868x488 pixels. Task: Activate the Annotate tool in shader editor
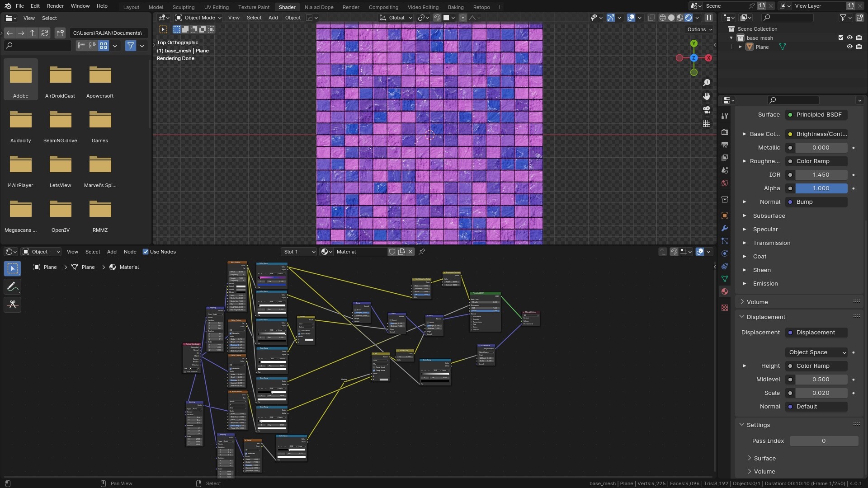coord(12,286)
